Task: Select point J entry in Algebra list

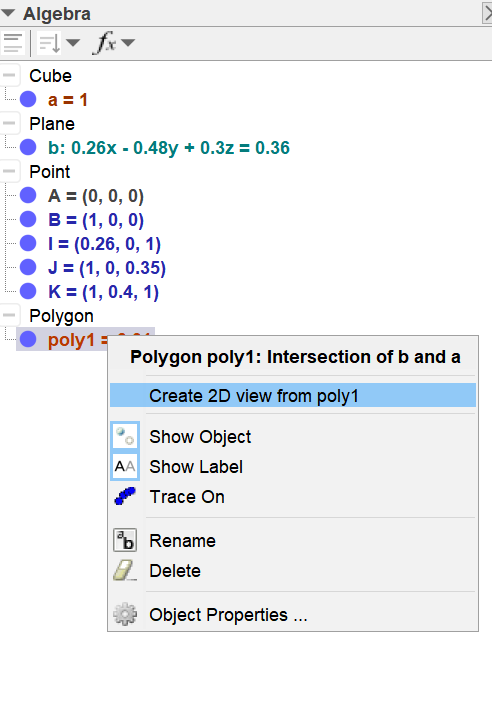Action: coord(107,267)
